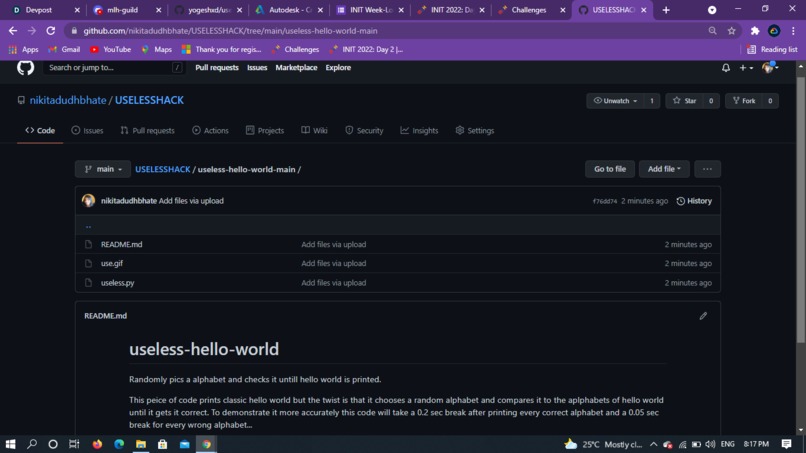Click the zoom magnifier in address bar
806x453 pixels.
click(712, 31)
